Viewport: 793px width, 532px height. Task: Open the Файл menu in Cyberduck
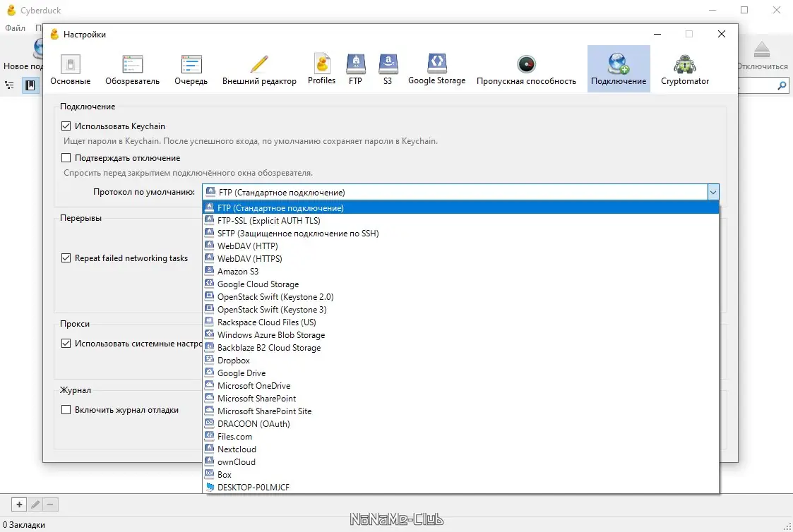coord(15,28)
